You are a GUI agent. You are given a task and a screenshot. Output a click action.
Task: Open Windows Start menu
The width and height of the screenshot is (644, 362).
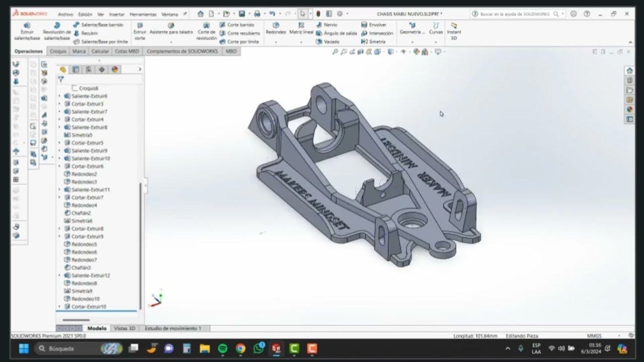(x=23, y=348)
